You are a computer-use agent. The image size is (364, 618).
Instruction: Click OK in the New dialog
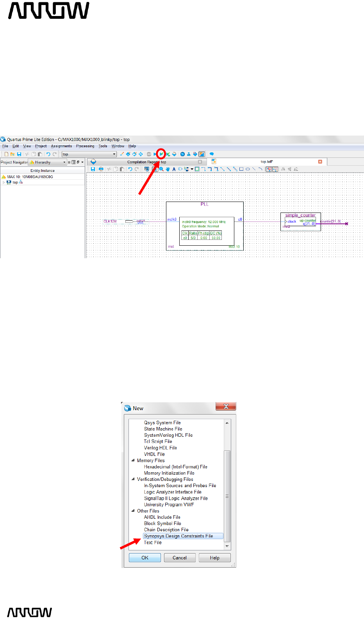145,558
